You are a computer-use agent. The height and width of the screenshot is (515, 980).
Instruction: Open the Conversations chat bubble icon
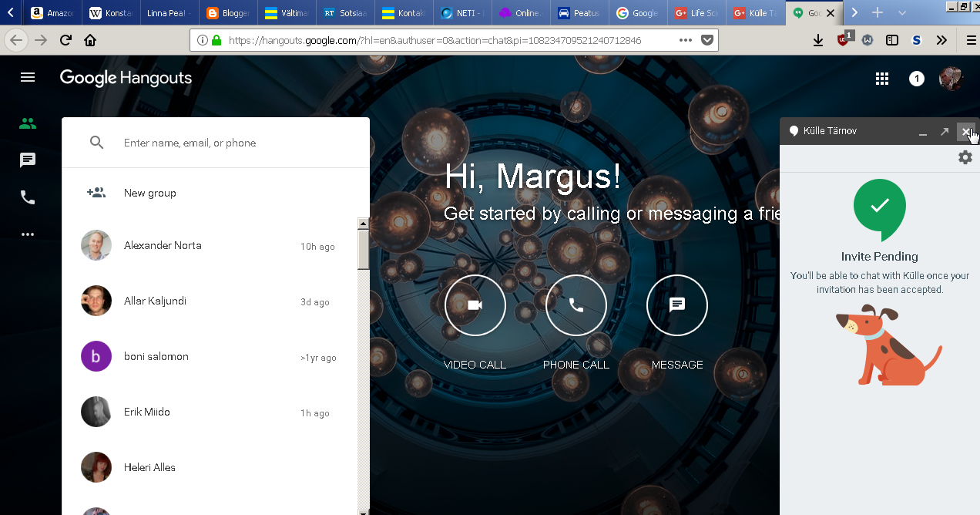point(28,160)
